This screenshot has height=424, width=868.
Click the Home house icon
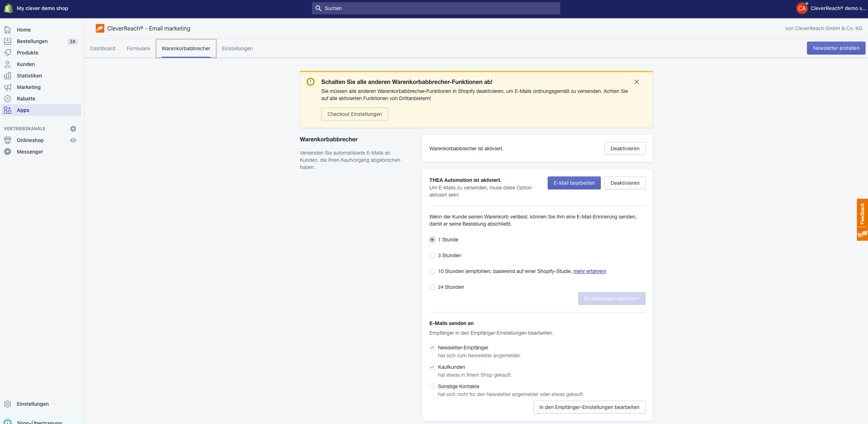click(8, 30)
